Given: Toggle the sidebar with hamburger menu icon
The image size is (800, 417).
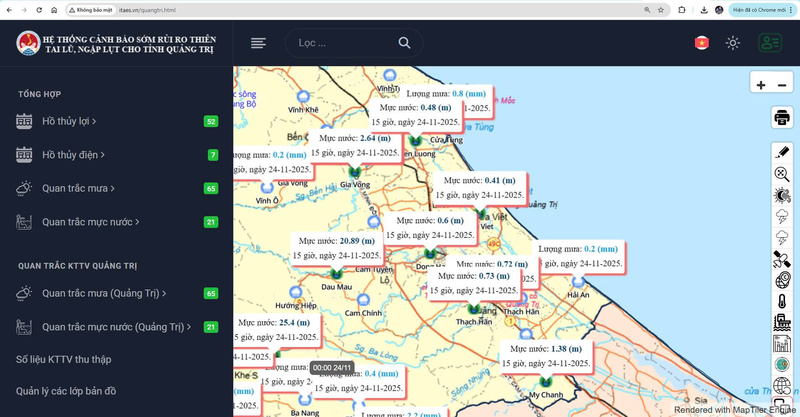Looking at the screenshot, I should [258, 43].
